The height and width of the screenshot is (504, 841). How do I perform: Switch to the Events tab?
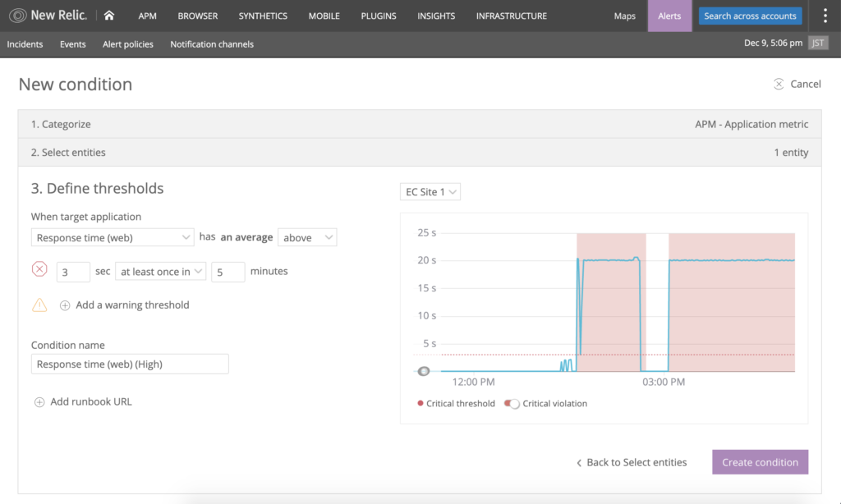[73, 44]
